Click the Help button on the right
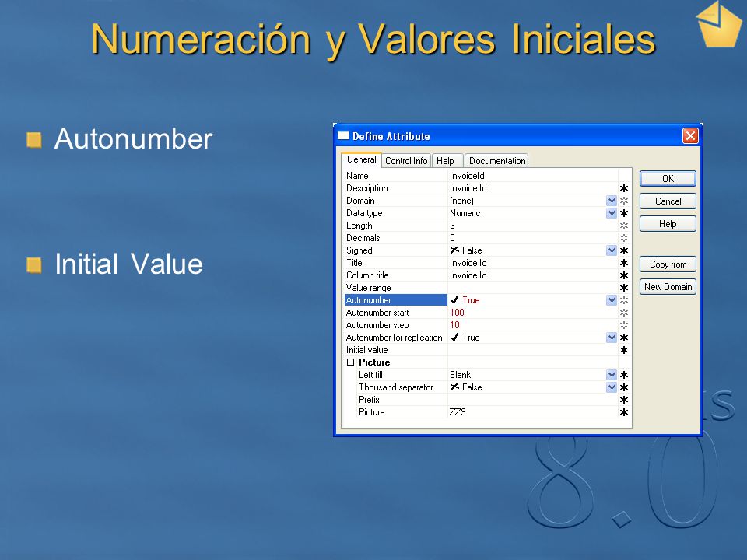 click(668, 224)
